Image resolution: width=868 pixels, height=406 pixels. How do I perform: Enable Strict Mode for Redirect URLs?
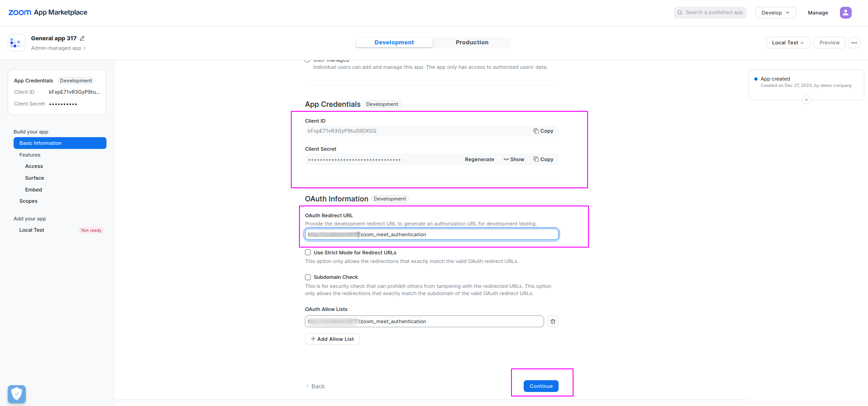pos(308,253)
